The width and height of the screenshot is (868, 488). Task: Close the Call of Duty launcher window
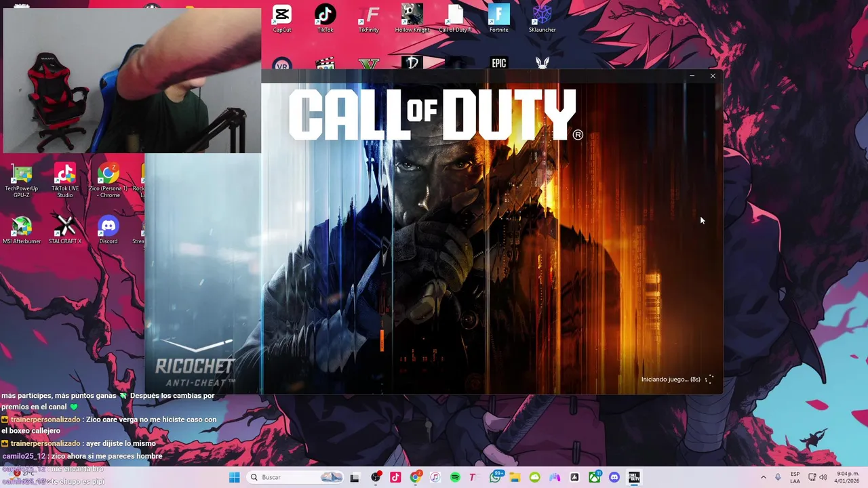coord(713,76)
